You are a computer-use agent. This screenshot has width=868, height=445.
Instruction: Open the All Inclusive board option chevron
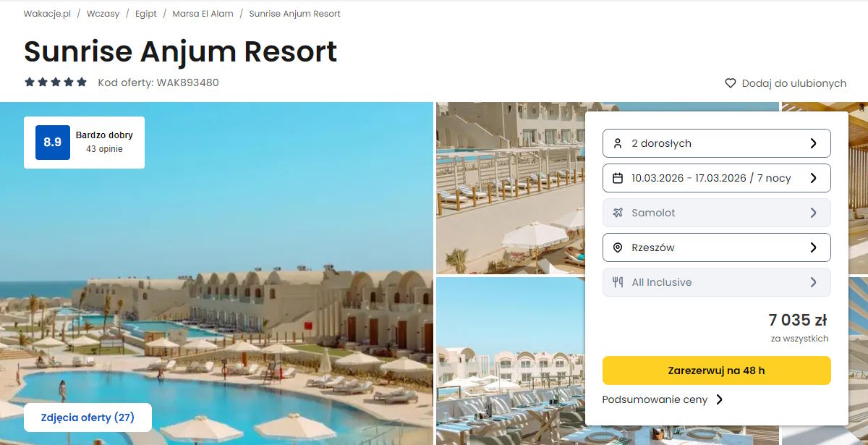click(813, 282)
